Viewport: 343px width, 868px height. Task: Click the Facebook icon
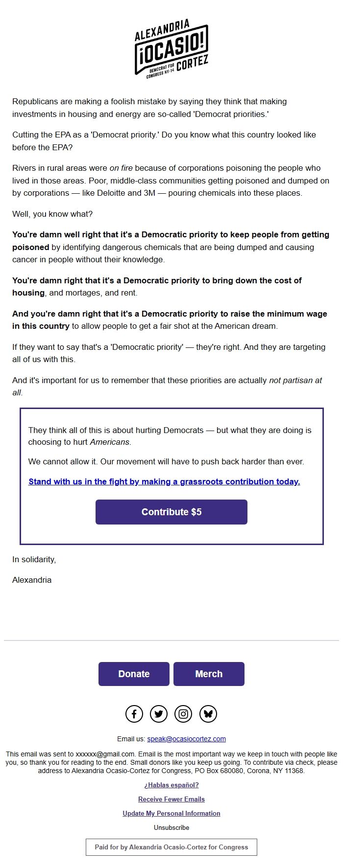point(134,714)
